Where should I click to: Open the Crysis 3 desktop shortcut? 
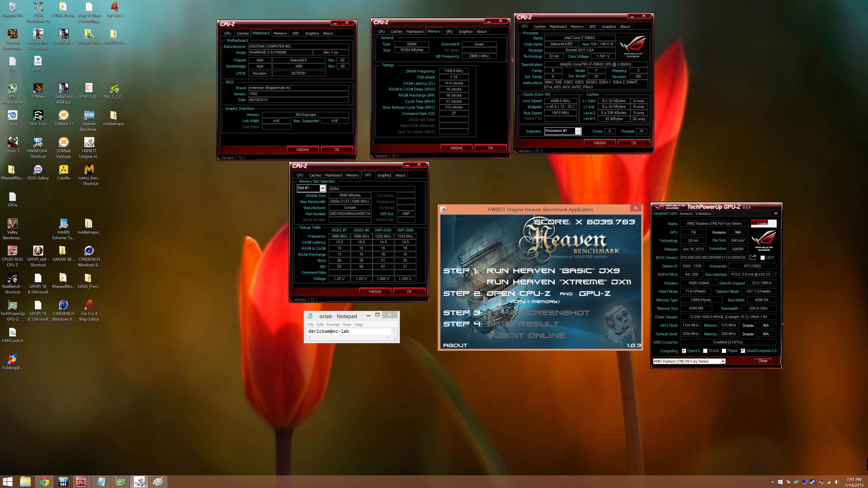[x=12, y=145]
